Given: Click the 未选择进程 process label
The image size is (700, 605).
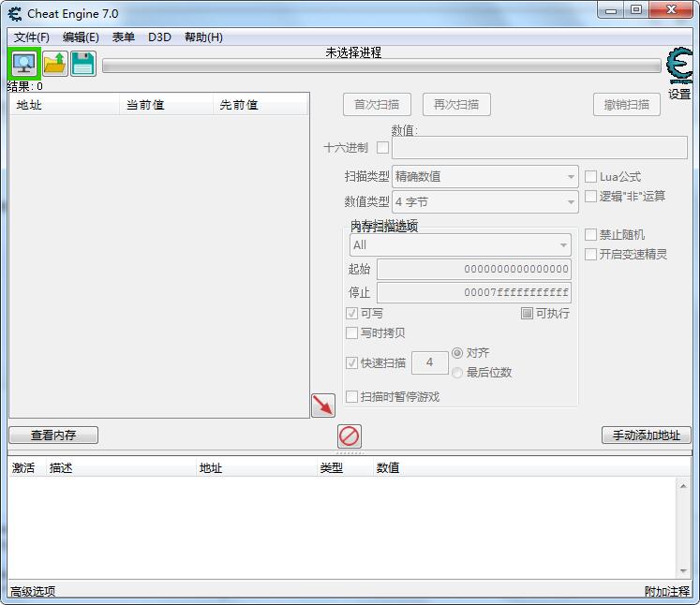Looking at the screenshot, I should click(353, 52).
